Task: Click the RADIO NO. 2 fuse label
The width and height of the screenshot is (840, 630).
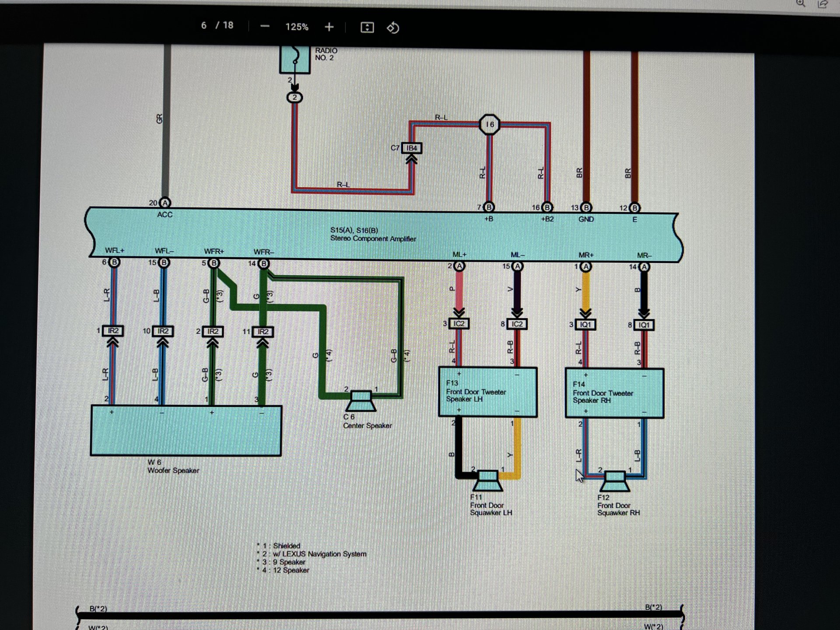Action: (326, 54)
